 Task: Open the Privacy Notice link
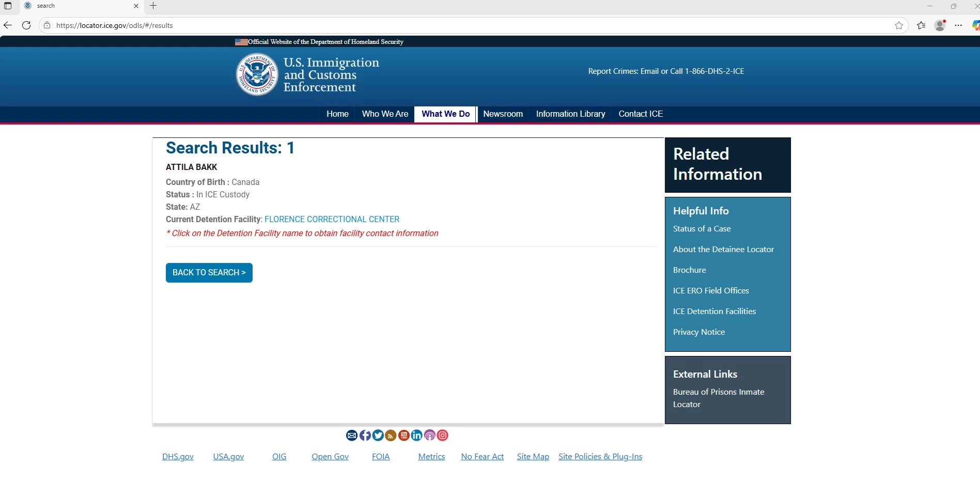tap(698, 332)
